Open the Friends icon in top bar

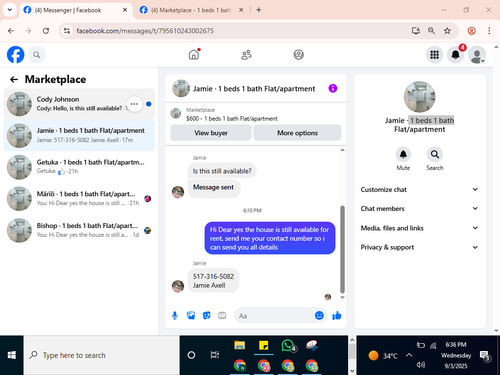(x=246, y=55)
